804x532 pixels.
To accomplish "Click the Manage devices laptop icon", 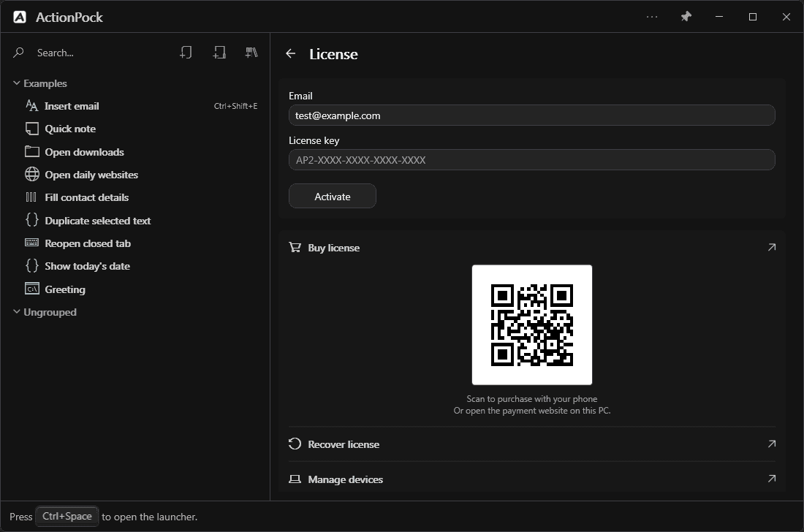I will click(295, 479).
